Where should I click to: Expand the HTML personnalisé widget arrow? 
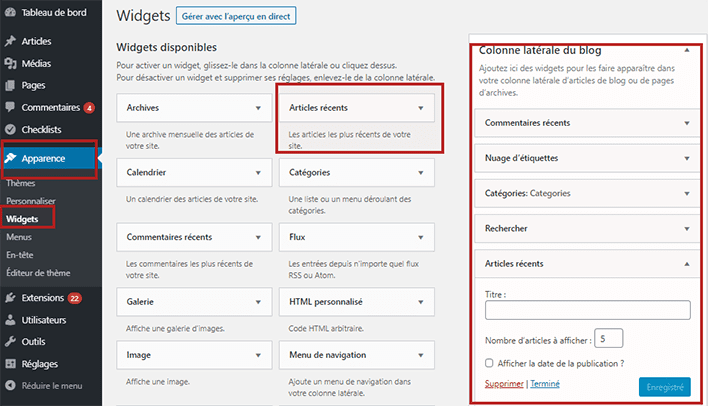[x=420, y=302]
